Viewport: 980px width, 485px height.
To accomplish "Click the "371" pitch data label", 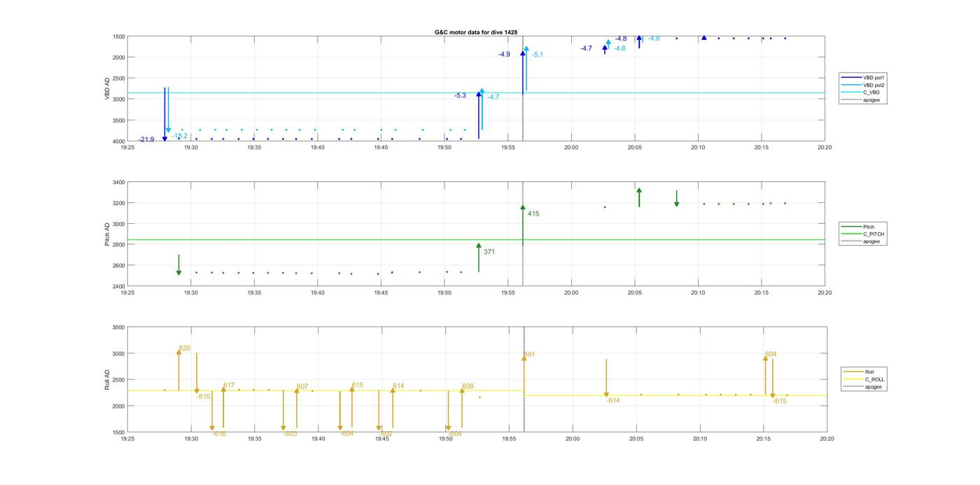I will (489, 251).
